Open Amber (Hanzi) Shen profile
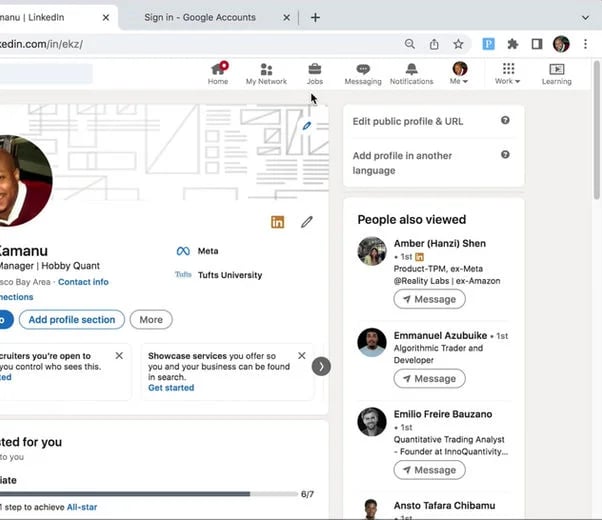 coord(440,243)
